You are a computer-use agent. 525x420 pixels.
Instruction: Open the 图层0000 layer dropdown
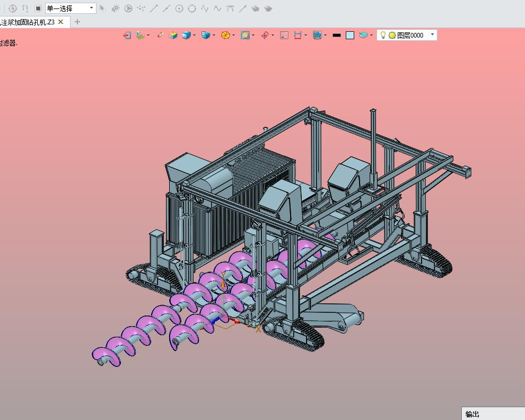coord(407,35)
